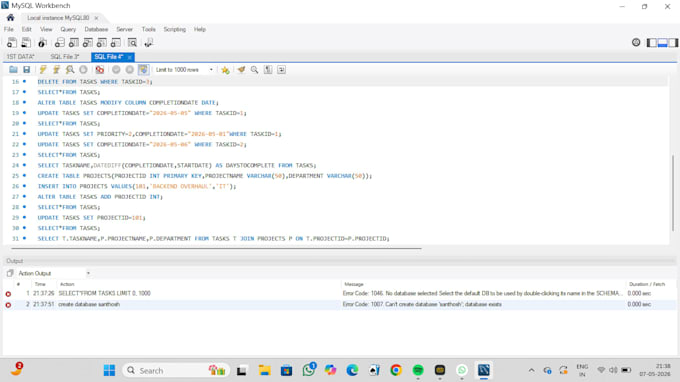Rollback the current transaction
The image size is (680, 382).
pos(130,69)
